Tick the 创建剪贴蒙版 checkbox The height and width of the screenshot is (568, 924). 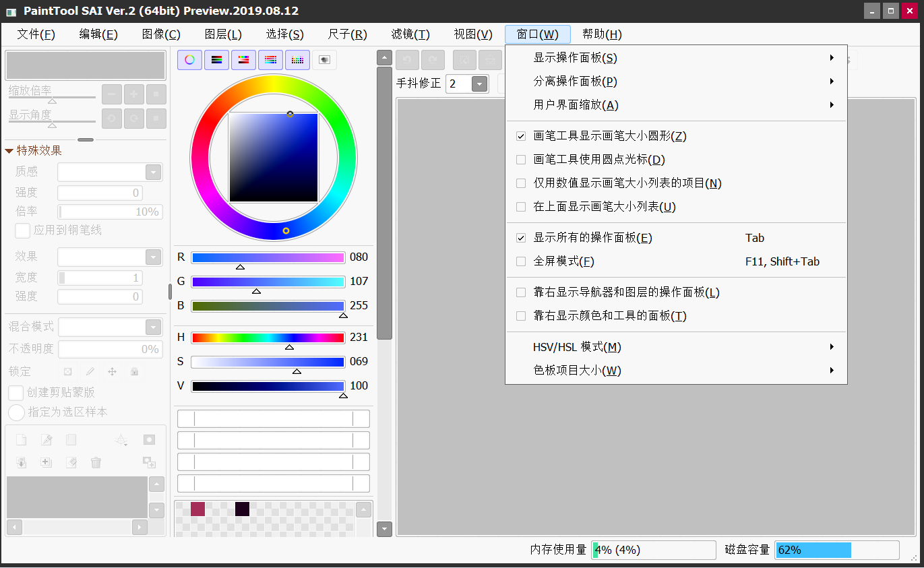coord(16,392)
